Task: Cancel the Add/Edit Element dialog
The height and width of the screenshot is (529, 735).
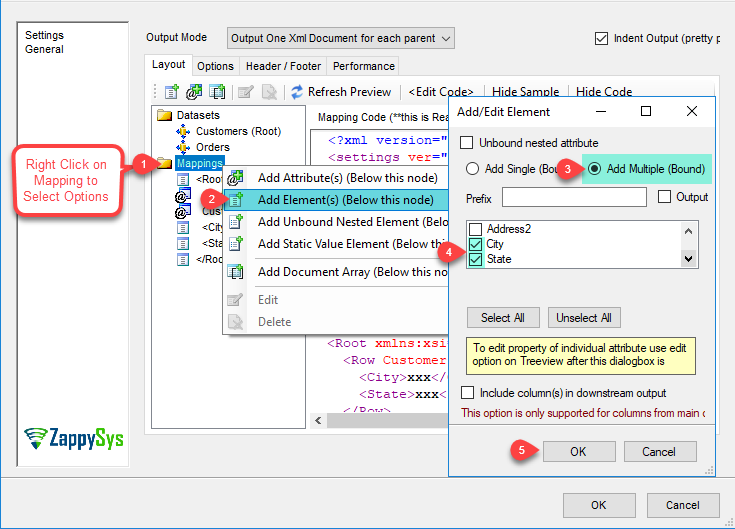Action: tap(660, 452)
